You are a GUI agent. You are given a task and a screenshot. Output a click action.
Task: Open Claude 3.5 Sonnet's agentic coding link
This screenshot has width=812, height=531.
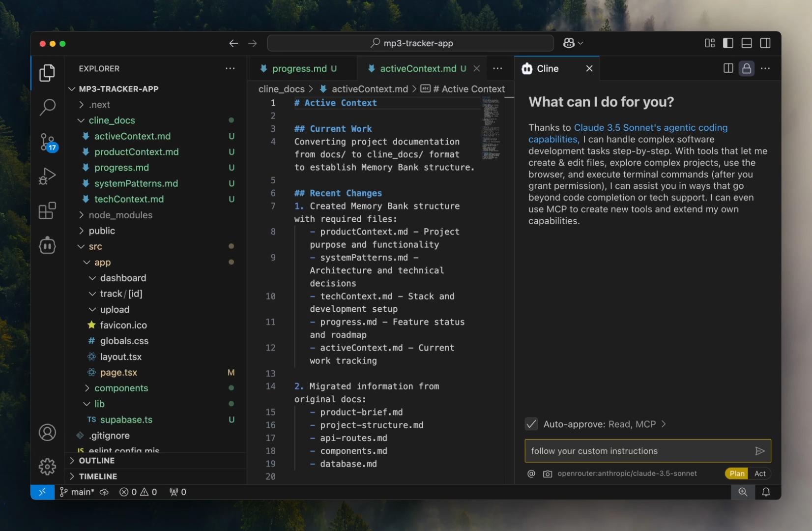point(650,128)
